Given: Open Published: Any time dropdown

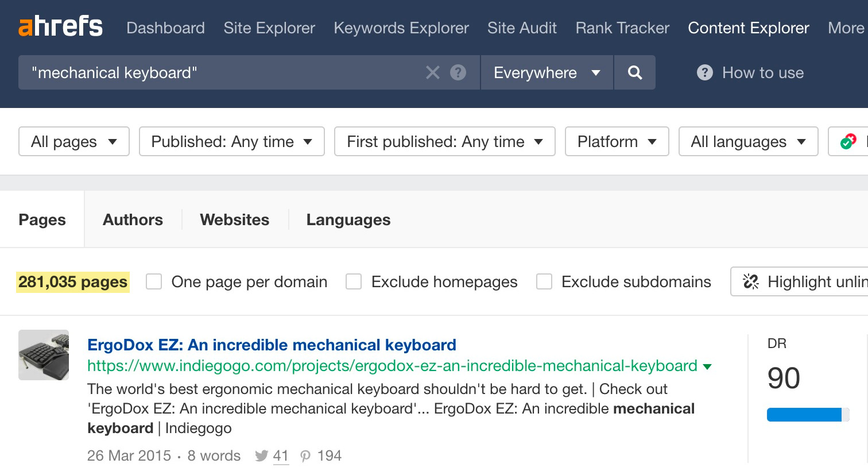Looking at the screenshot, I should [232, 141].
